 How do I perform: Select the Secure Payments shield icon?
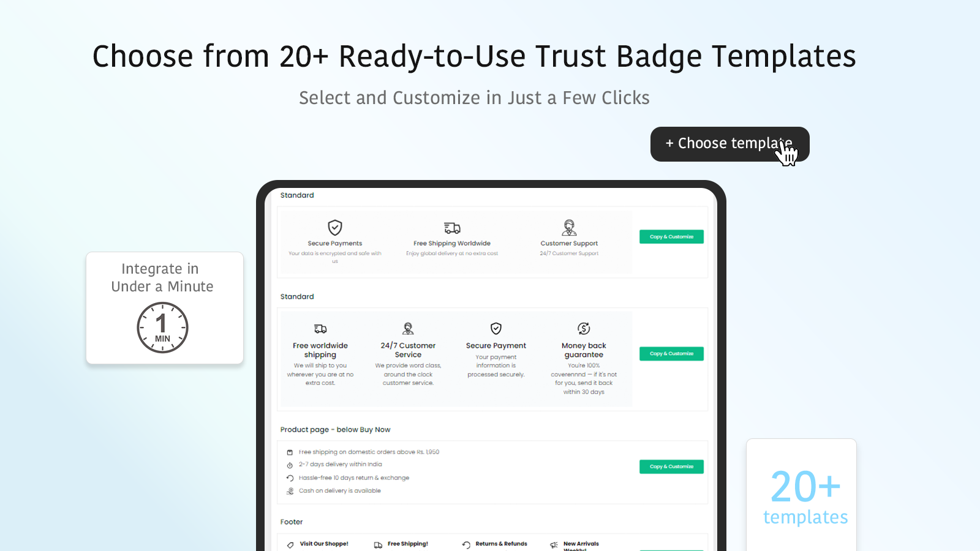click(x=335, y=228)
